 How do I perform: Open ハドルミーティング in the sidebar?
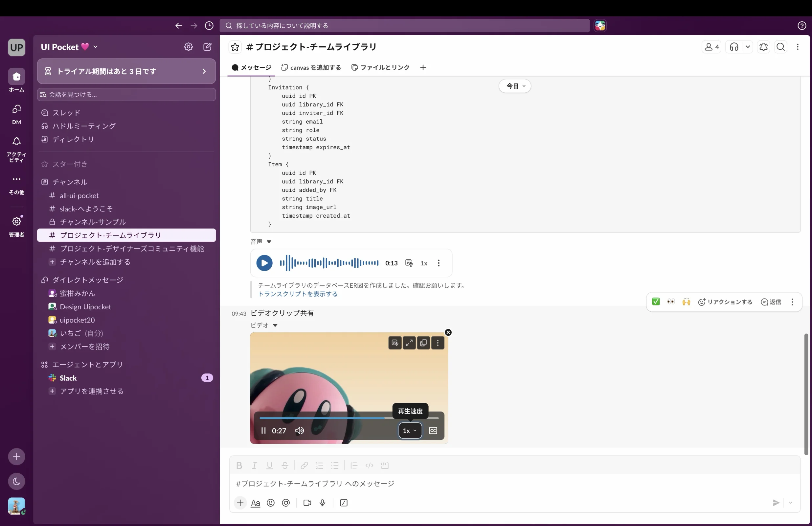point(126,126)
